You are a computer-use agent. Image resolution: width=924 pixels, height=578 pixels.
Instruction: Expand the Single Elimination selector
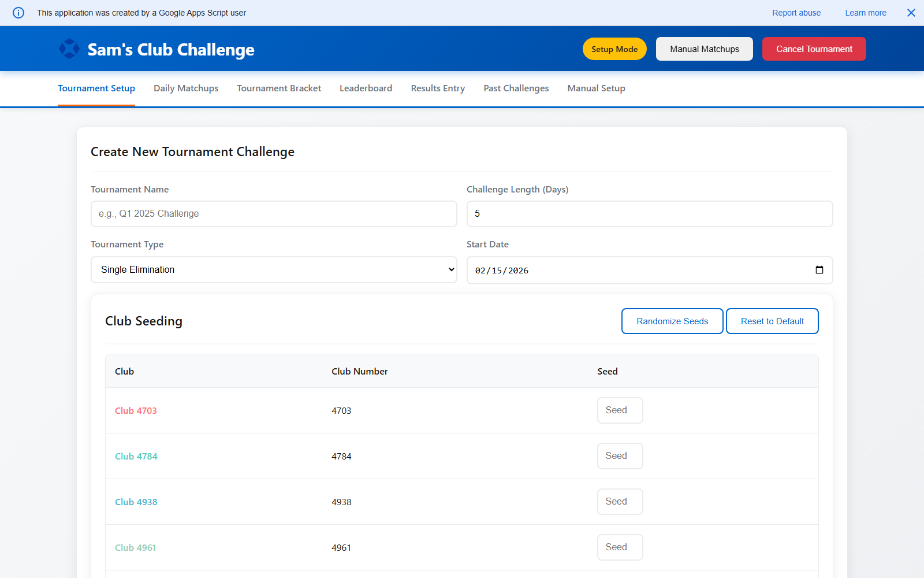pos(274,269)
